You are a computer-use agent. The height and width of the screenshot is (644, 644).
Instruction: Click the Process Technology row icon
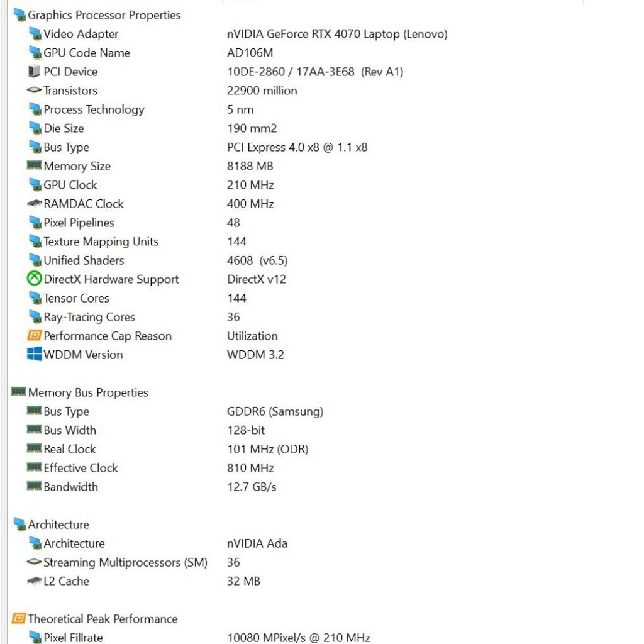point(35,109)
